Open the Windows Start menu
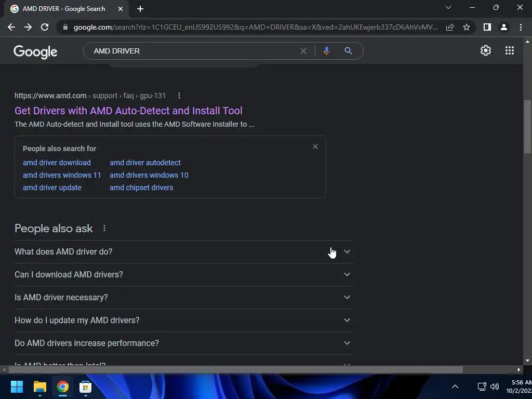The image size is (532, 399). pos(17,387)
